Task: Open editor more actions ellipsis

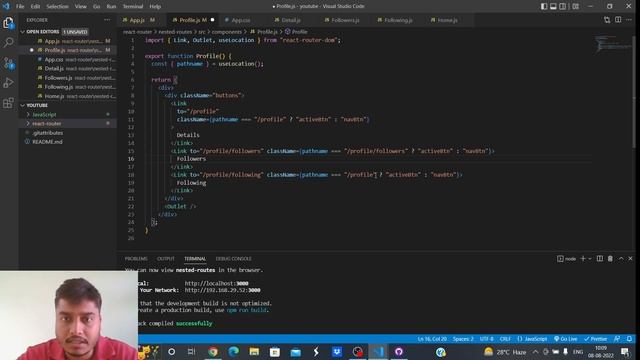Action: [629, 20]
